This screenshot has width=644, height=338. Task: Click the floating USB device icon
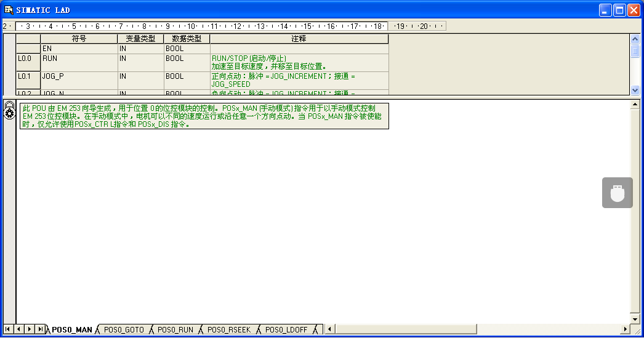[617, 193]
